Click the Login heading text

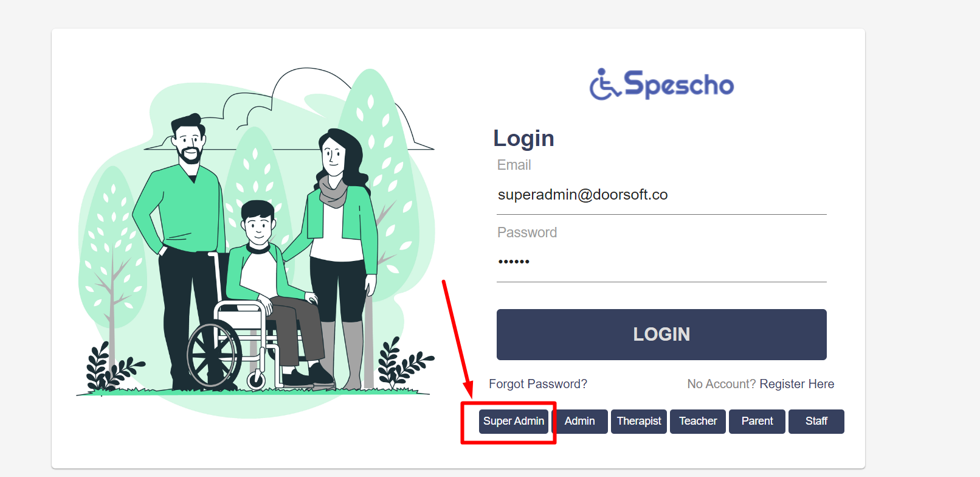[x=523, y=139]
